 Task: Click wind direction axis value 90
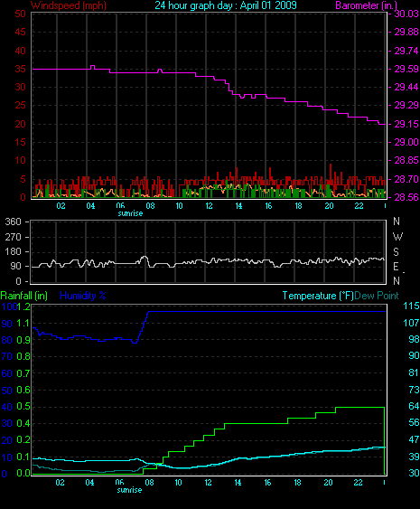(16, 266)
